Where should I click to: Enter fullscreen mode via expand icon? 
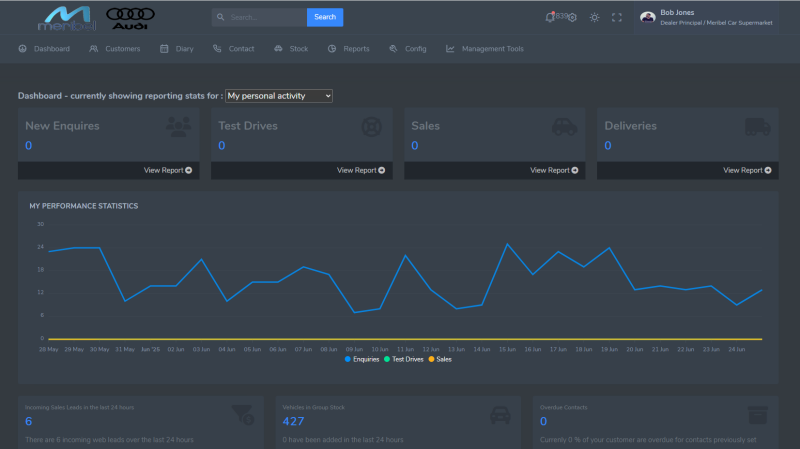(x=617, y=17)
